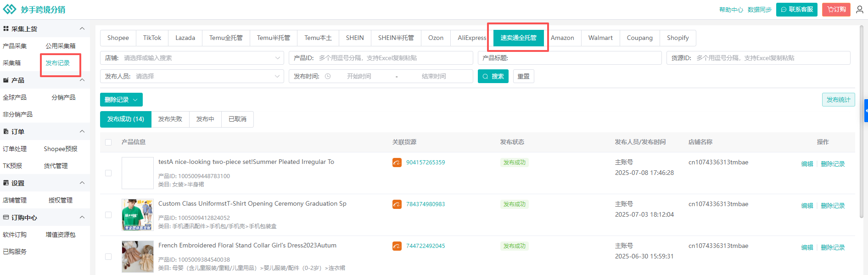Open 产品采集 in the sidebar
The height and width of the screenshot is (275, 868).
(x=15, y=46)
